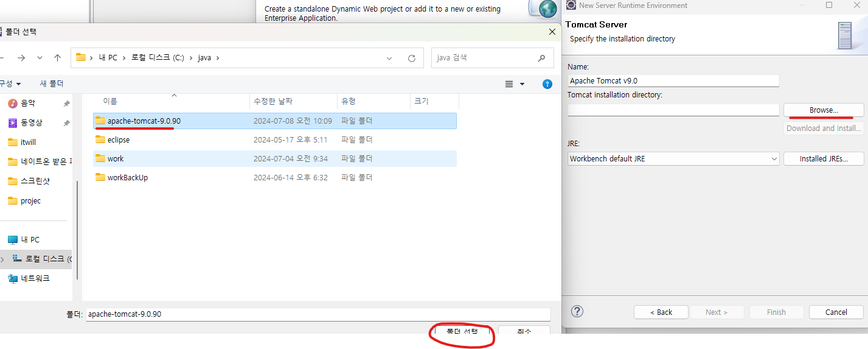Open '음악' in the navigation pane
This screenshot has width=868, height=349.
(x=28, y=104)
